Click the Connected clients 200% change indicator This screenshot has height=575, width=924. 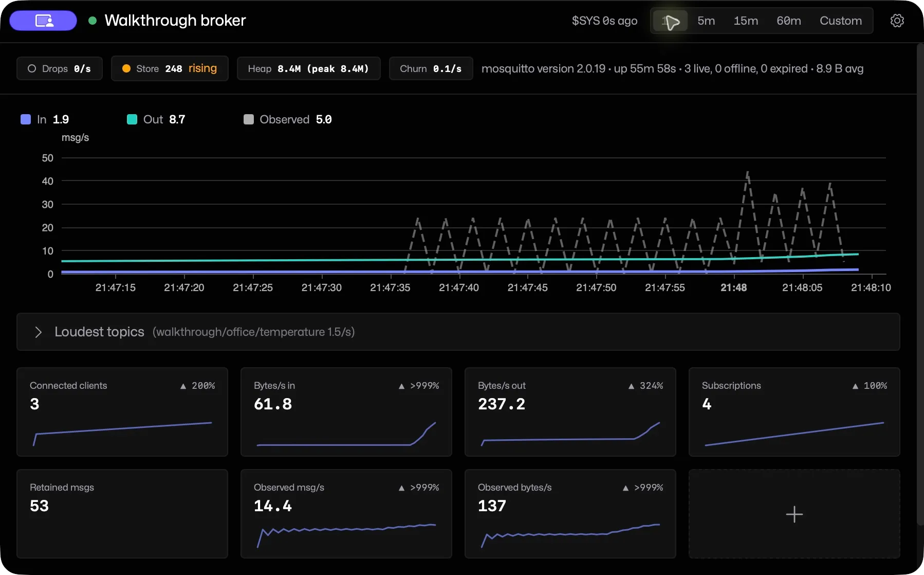(197, 386)
